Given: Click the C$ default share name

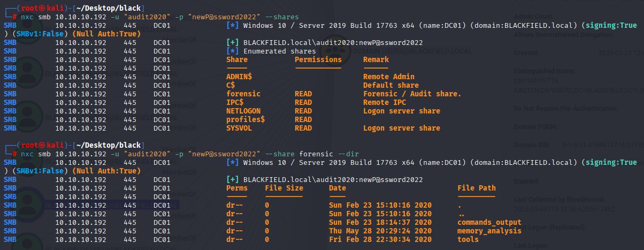Looking at the screenshot, I should pyautogui.click(x=231, y=85).
